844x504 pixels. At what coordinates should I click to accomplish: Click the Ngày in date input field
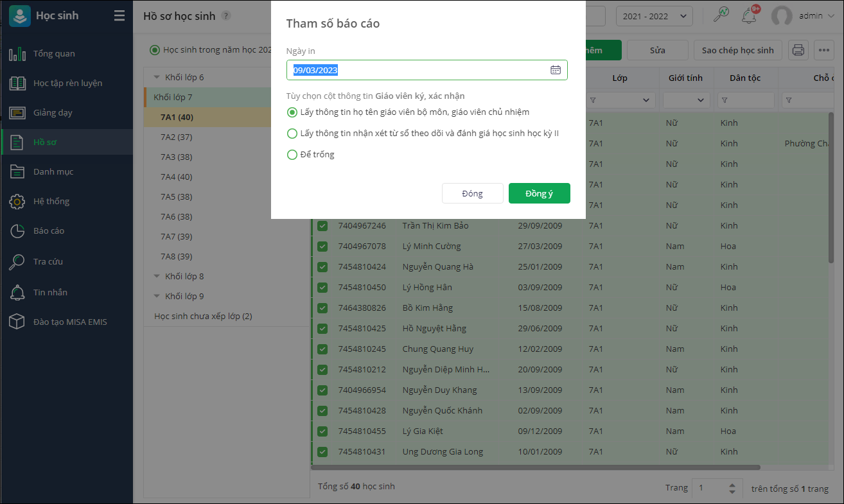pyautogui.click(x=427, y=70)
